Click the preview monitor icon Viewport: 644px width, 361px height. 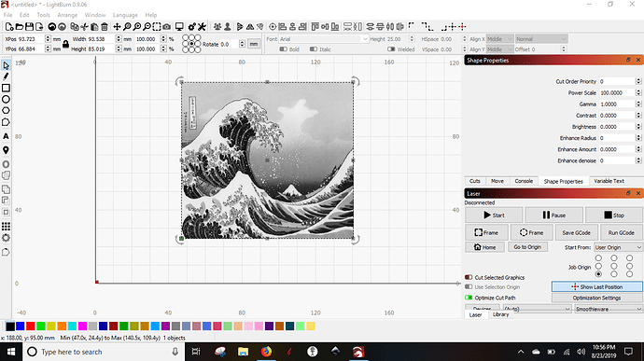coord(179,27)
